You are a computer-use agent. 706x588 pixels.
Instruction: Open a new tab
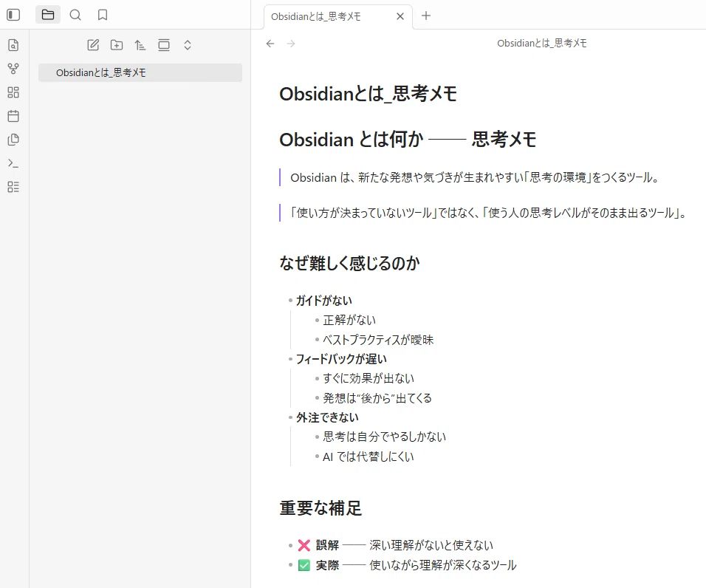[x=426, y=16]
